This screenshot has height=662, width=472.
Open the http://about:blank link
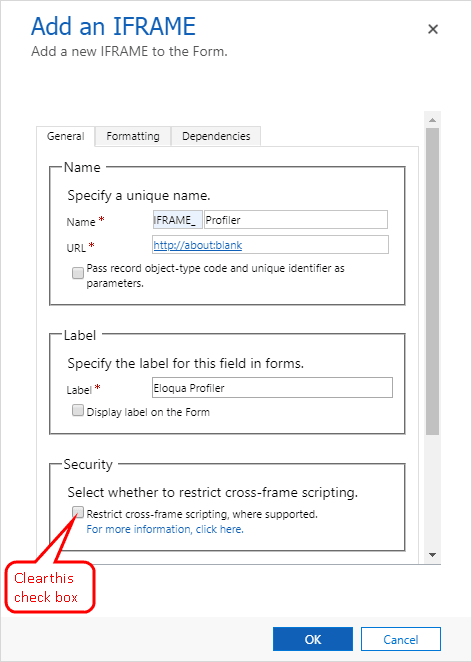[198, 245]
